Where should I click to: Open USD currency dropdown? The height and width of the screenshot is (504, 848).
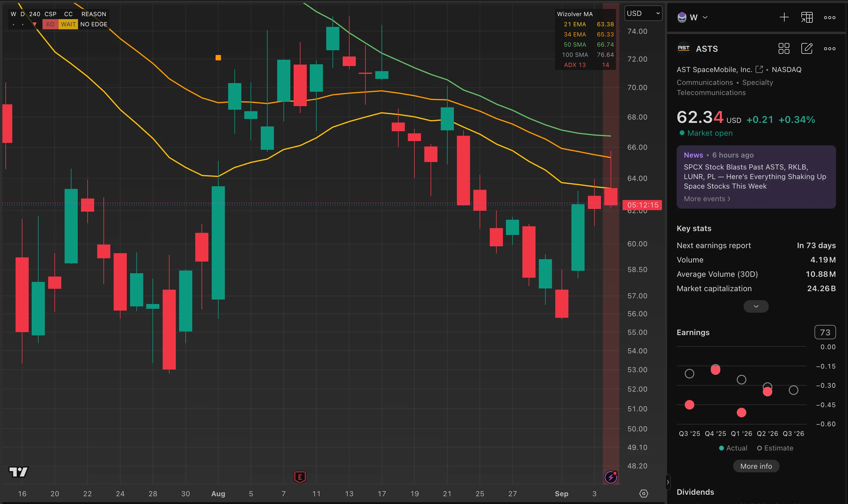point(643,13)
